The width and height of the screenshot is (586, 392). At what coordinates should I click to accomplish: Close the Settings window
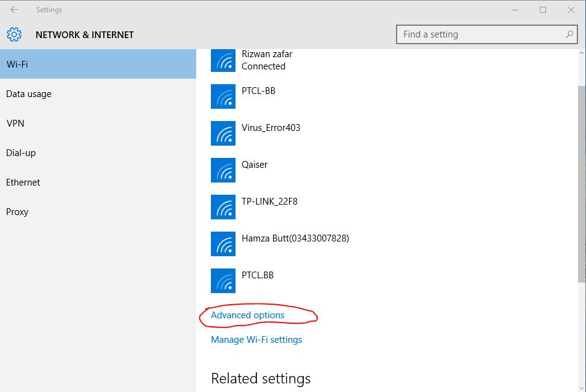click(x=571, y=10)
